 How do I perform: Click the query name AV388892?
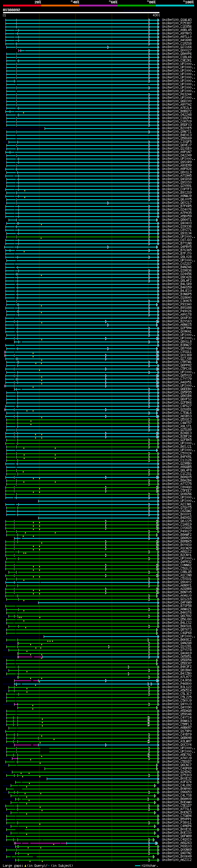[11, 10]
